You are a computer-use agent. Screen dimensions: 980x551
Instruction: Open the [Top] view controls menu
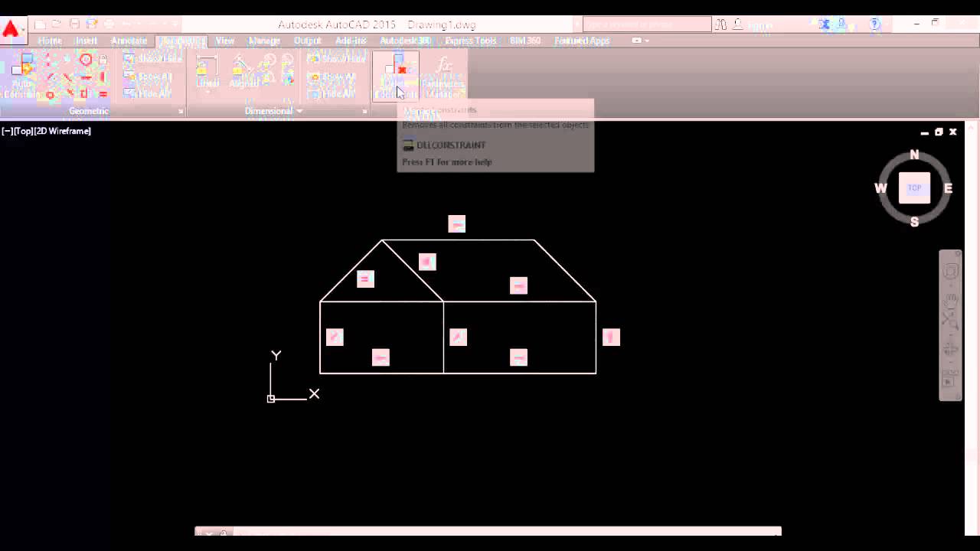point(22,131)
